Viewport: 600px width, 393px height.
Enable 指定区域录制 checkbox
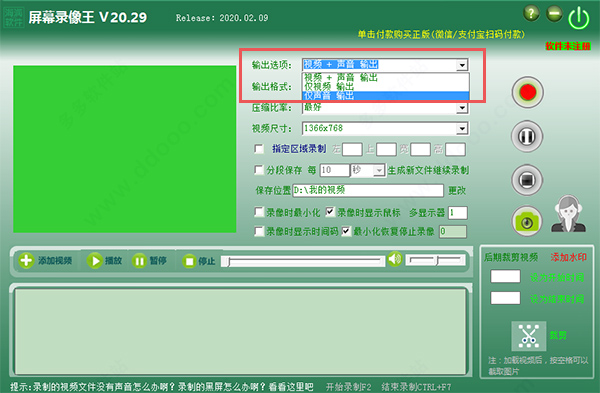[x=259, y=148]
